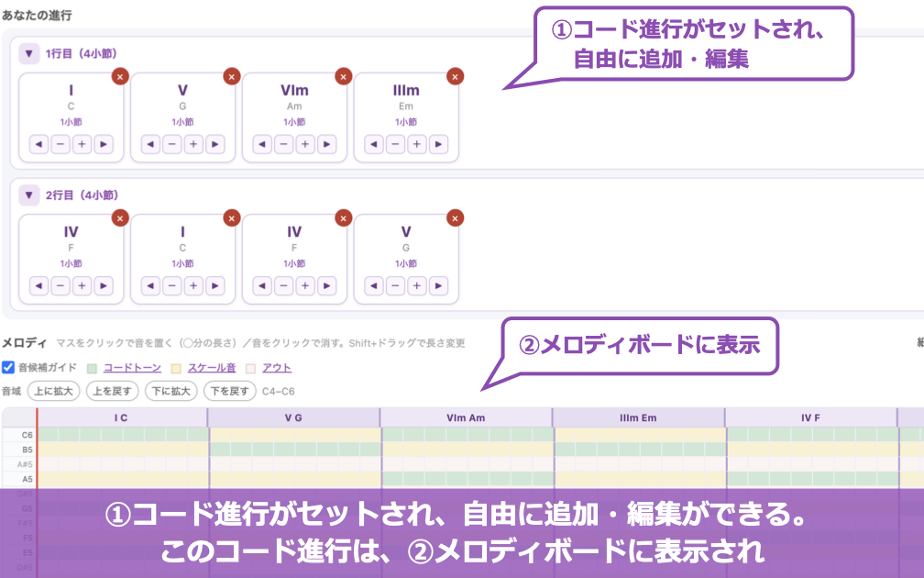The width and height of the screenshot is (924, 578).
Task: Shift the 1行目 V chord card left
Action: [150, 145]
